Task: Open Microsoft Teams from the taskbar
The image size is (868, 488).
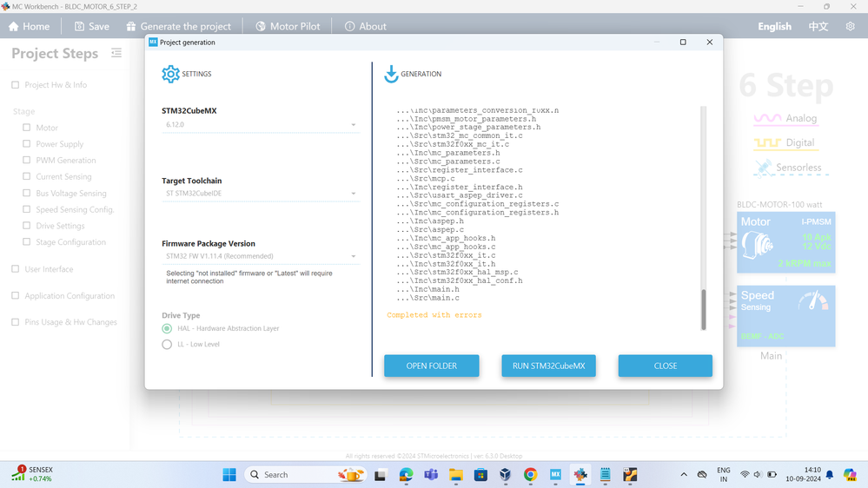Action: click(431, 475)
